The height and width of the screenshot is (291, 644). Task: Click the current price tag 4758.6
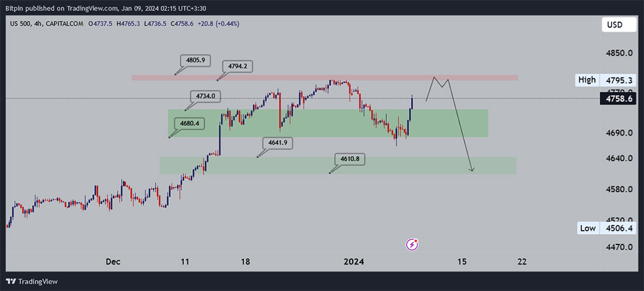click(x=619, y=99)
